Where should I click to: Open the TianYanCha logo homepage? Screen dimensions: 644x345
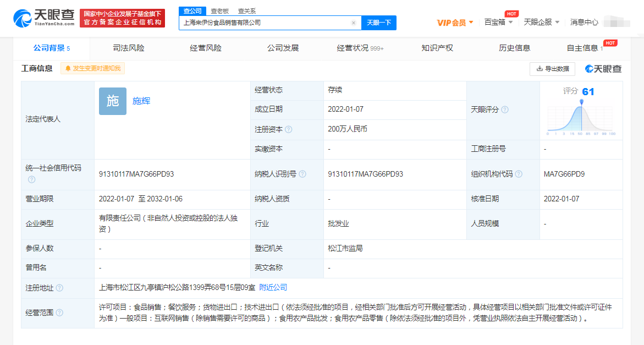[x=44, y=18]
